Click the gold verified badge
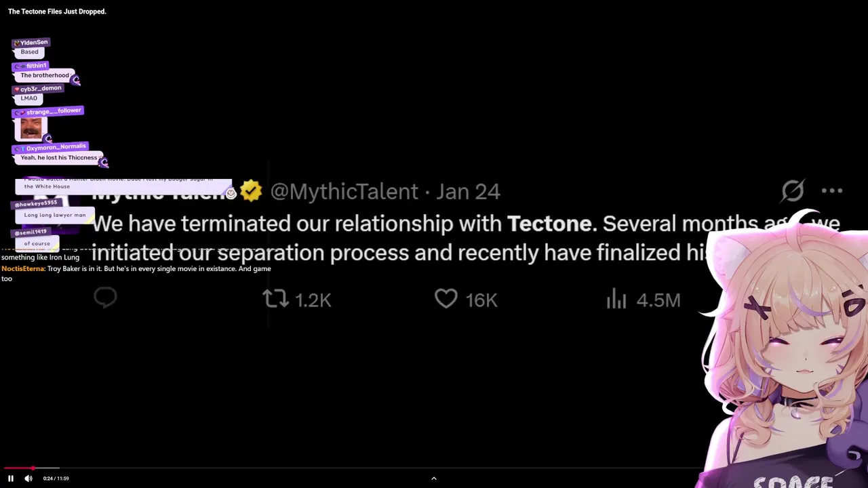Viewport: 868px width, 488px height. [x=251, y=191]
